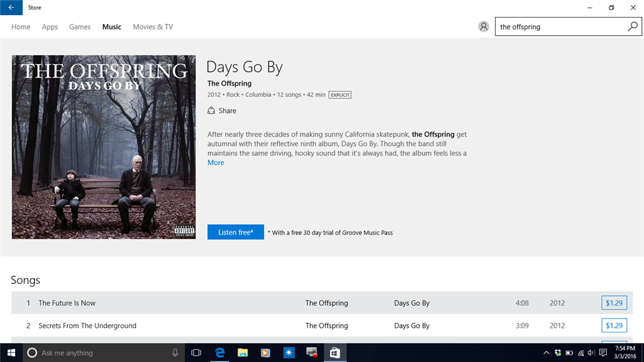644x362 pixels.
Task: Click the bold 'the Offspring' text in description
Action: [x=433, y=134]
